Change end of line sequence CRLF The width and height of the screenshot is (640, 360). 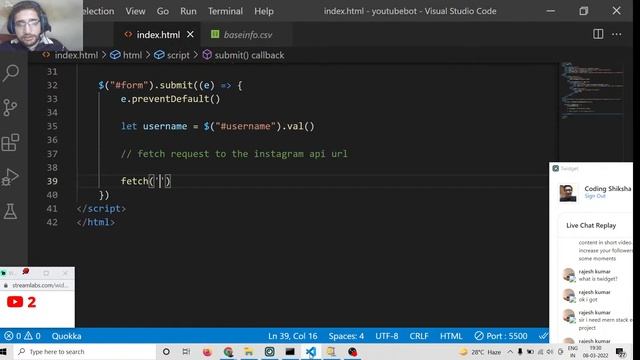[x=419, y=336]
